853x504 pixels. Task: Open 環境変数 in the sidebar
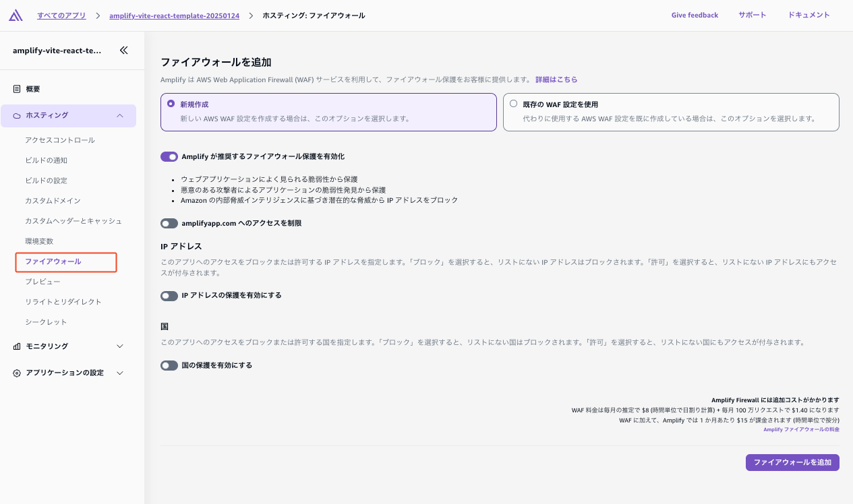[x=39, y=241]
